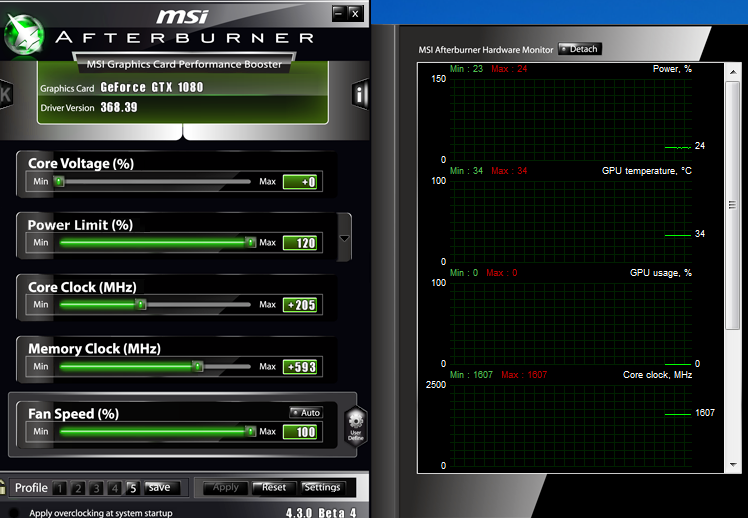Click the Kombustor K icon

click(5, 94)
